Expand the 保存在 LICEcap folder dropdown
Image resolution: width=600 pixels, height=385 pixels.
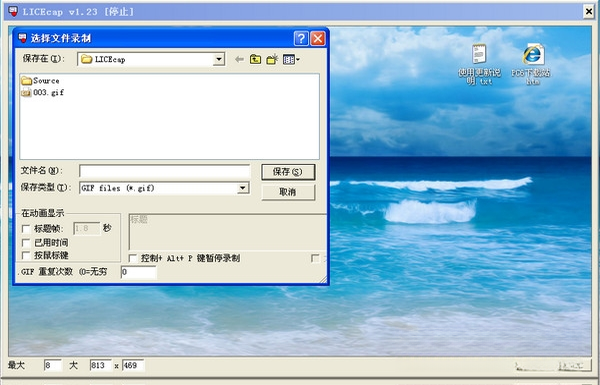click(219, 59)
